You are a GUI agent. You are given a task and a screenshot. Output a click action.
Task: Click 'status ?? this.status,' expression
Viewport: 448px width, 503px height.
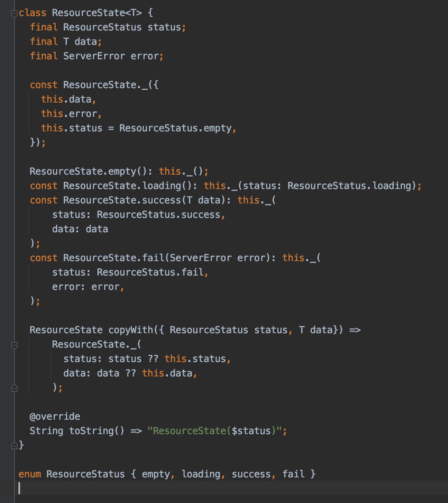point(170,359)
